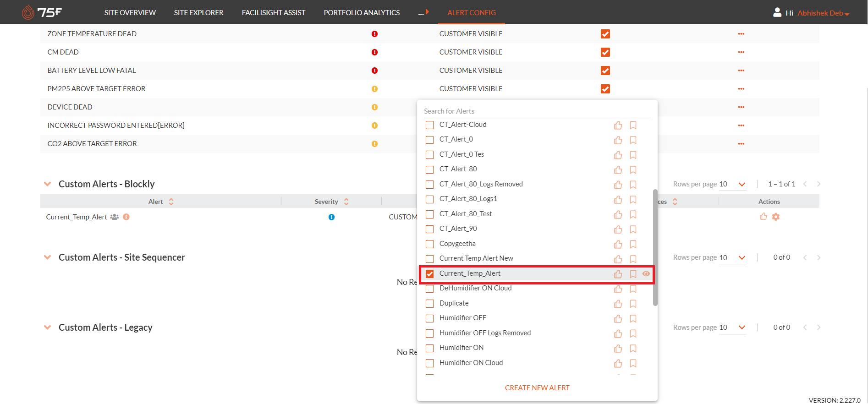The height and width of the screenshot is (404, 868).
Task: Uncheck the Current_Temp_Alert checkbox
Action: 429,274
